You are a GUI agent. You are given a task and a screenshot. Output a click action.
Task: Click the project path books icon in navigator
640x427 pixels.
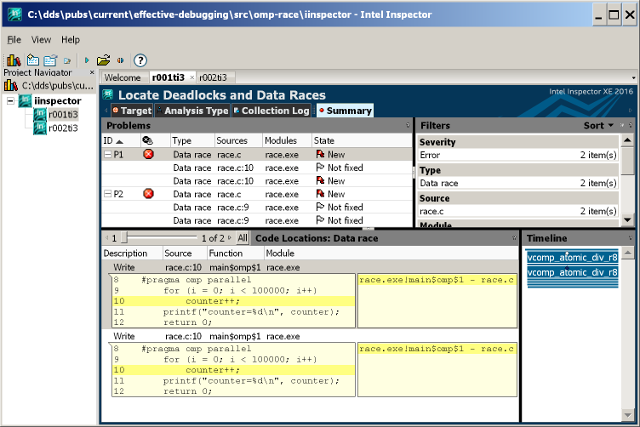[11, 86]
